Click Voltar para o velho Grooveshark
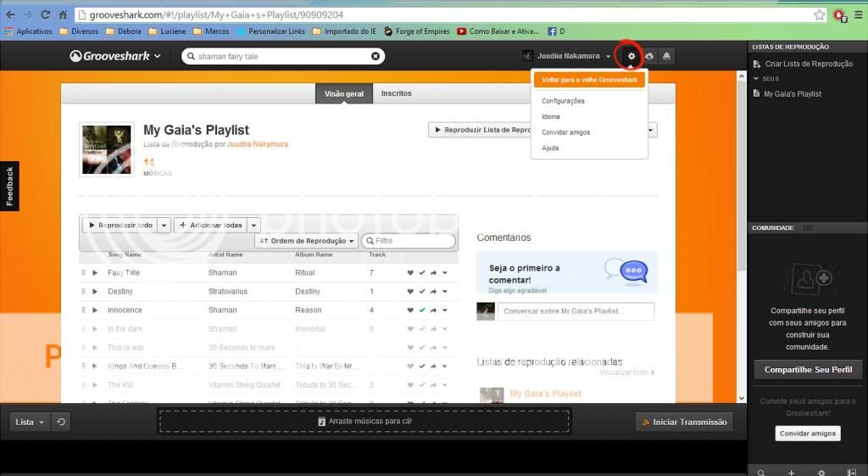Image resolution: width=868 pixels, height=476 pixels. point(589,79)
